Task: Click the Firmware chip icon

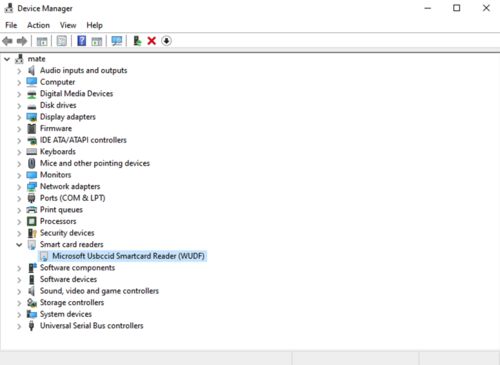Action: [32, 128]
